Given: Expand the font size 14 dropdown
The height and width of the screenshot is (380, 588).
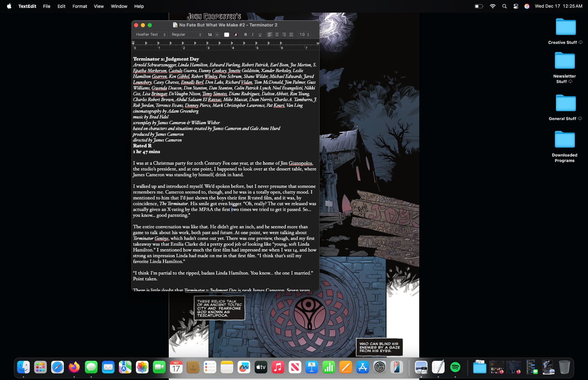Looking at the screenshot, I should click(217, 34).
